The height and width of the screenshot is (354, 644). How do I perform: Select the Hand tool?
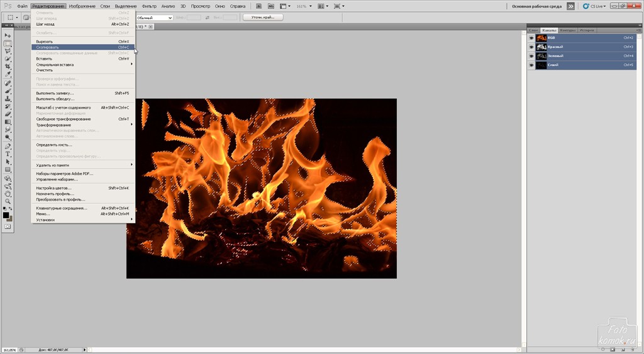(8, 194)
